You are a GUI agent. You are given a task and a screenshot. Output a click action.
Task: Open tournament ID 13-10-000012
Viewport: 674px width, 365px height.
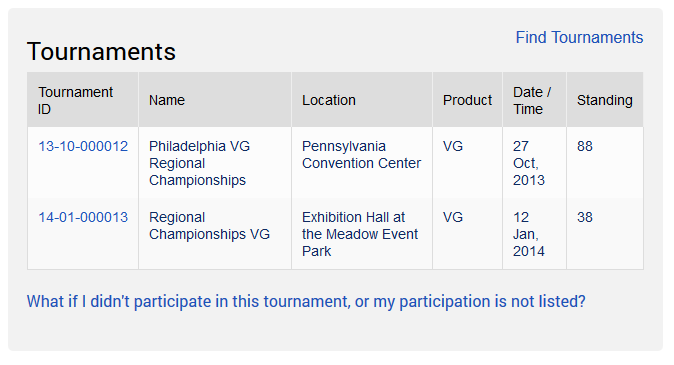point(83,146)
